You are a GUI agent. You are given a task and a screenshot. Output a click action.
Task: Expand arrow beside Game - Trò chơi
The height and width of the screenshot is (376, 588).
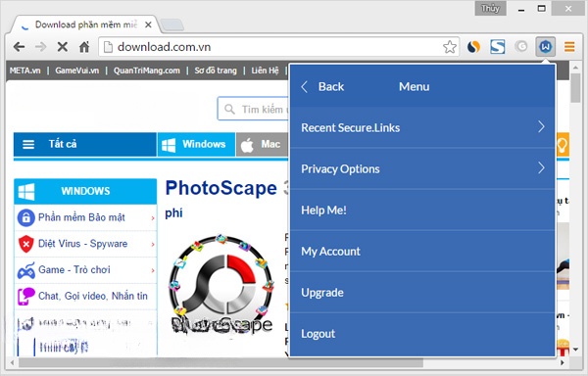coord(153,270)
